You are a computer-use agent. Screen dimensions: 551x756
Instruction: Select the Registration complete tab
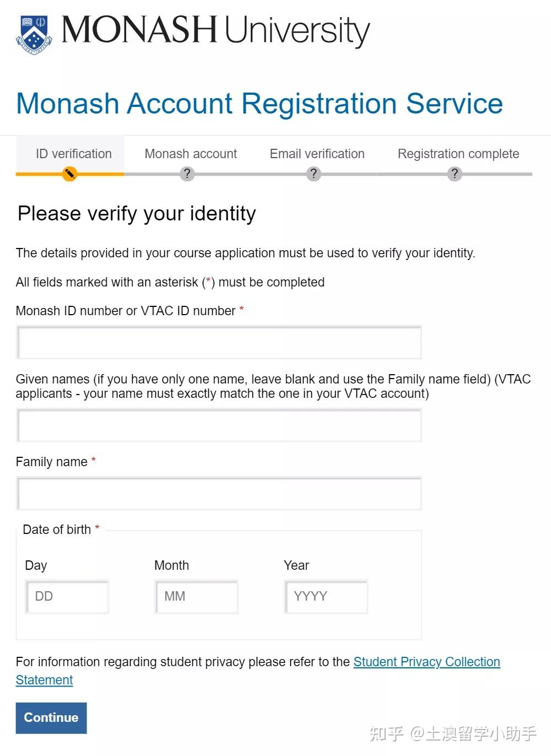coord(458,154)
